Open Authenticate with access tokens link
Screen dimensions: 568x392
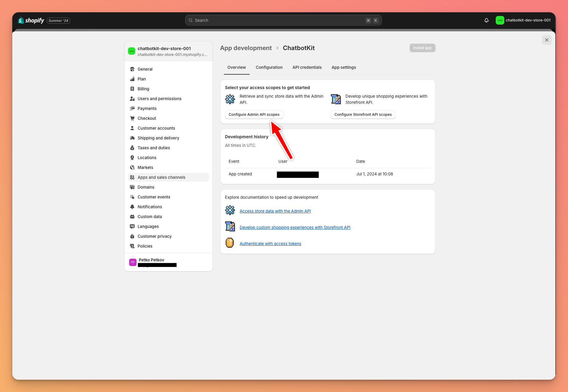tap(270, 244)
